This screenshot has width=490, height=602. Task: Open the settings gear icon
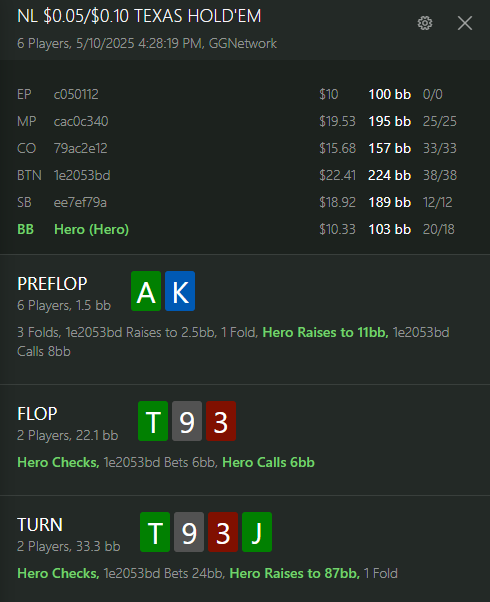click(425, 23)
